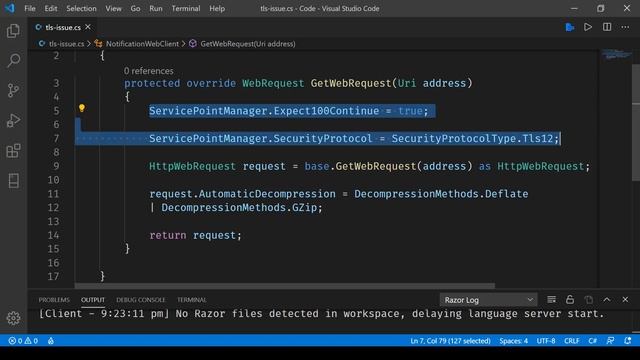The image size is (640, 360).
Task: Open the Selection menu
Action: (x=81, y=8)
